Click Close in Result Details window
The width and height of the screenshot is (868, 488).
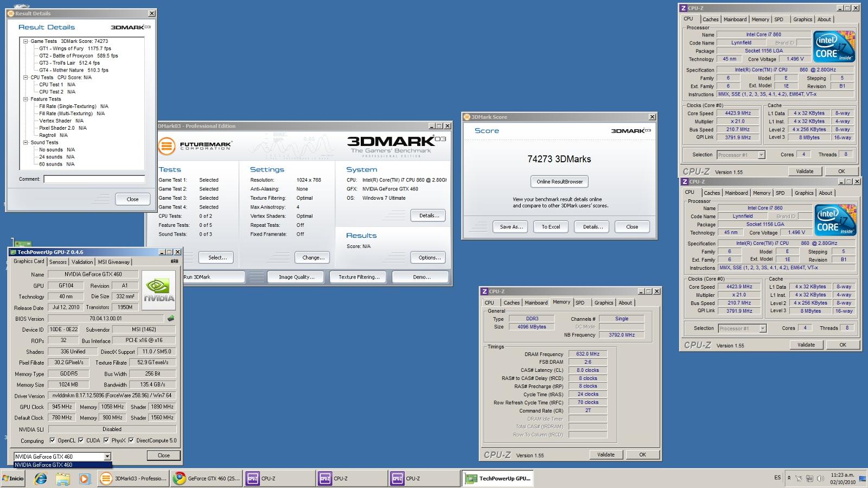[132, 199]
